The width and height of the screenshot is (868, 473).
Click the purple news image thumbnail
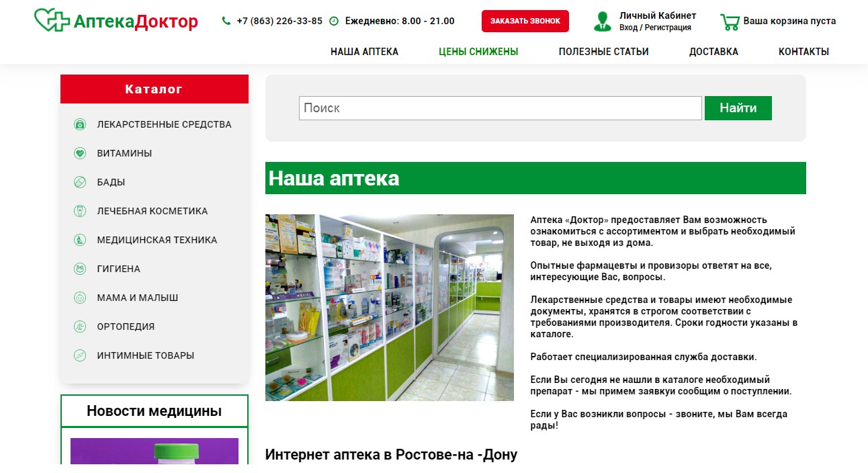(155, 451)
